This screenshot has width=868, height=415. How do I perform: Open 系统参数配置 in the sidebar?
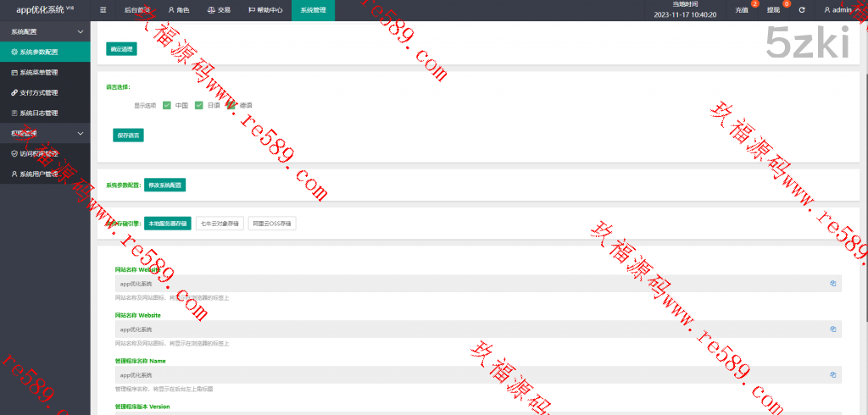[x=45, y=52]
